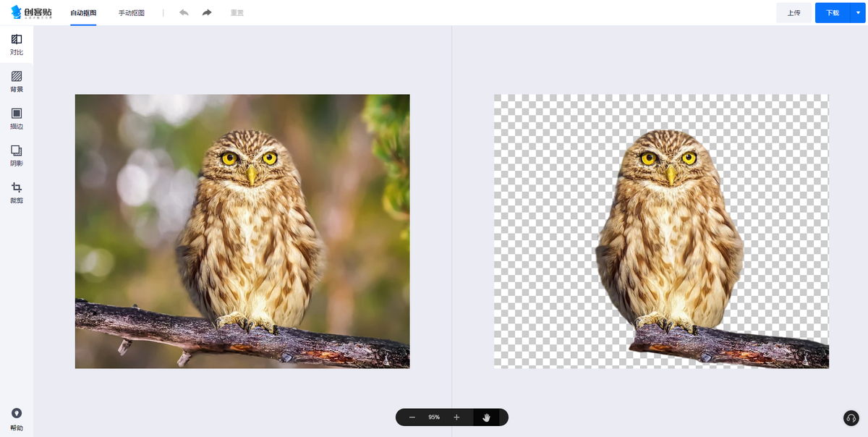Choose the 阴影 shadow tool
Screen dimensions: 868x437
17,155
